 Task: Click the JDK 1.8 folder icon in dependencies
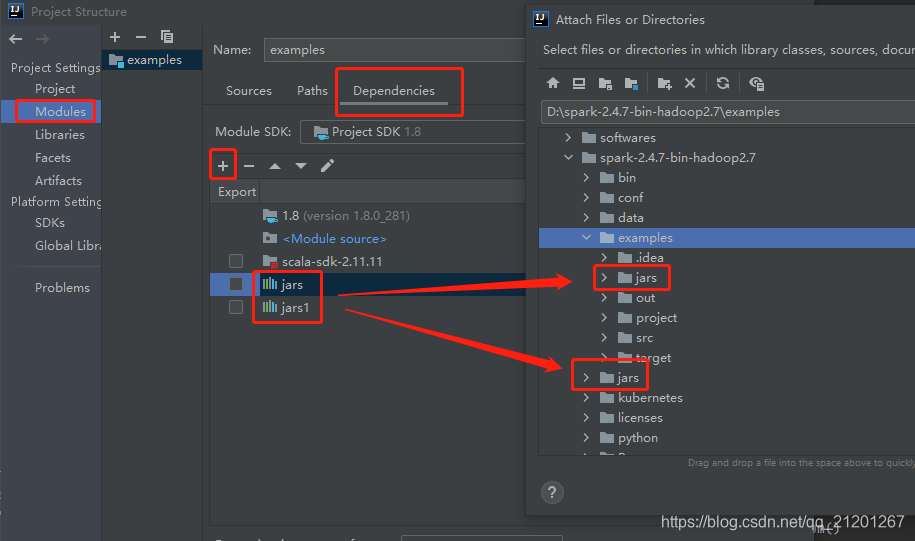click(x=270, y=216)
